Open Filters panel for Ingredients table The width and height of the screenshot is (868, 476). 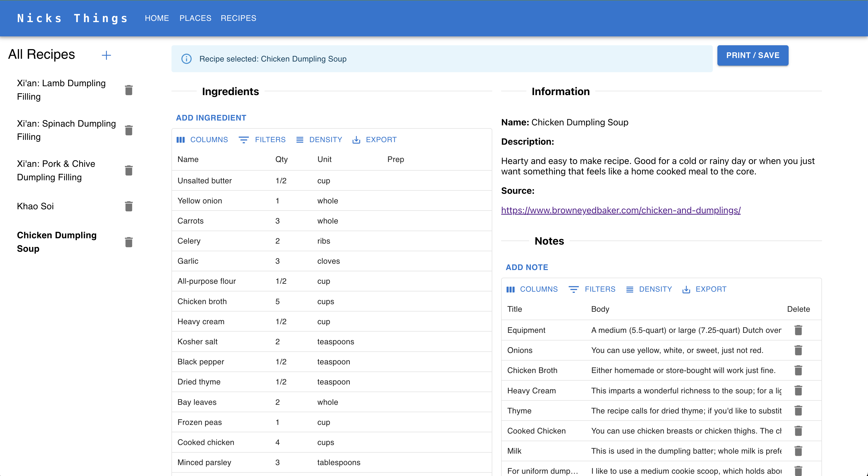[x=262, y=139]
